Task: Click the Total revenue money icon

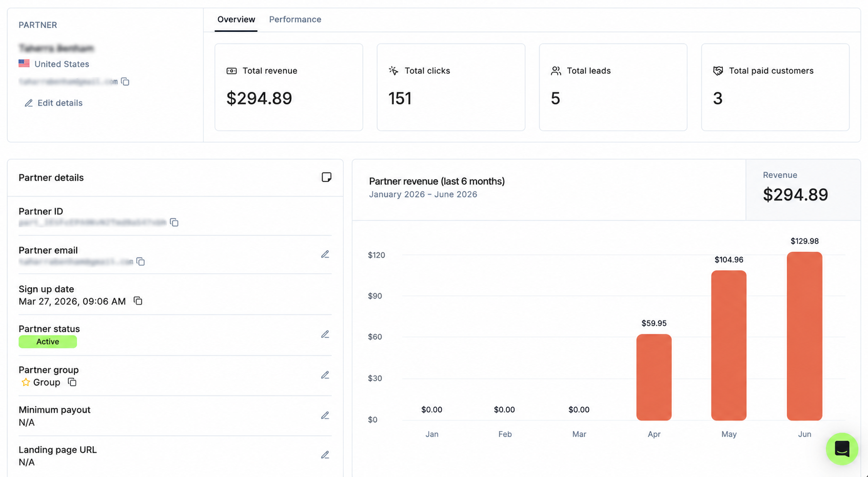Action: tap(232, 71)
